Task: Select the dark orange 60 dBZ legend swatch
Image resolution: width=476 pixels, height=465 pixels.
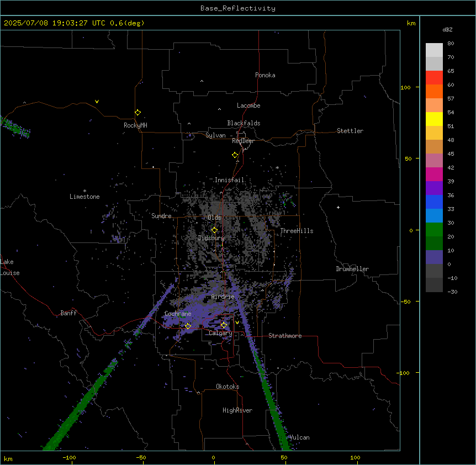Action: tap(434, 91)
